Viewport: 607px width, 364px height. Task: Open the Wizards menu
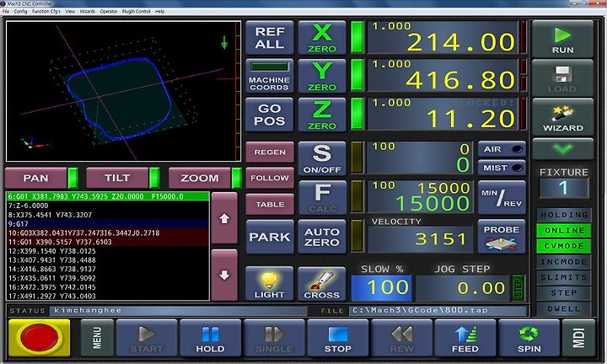click(x=88, y=11)
